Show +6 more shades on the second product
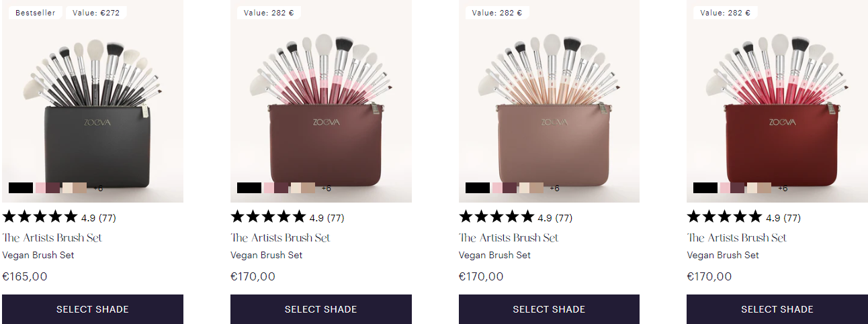Image resolution: width=868 pixels, height=324 pixels. tap(327, 188)
